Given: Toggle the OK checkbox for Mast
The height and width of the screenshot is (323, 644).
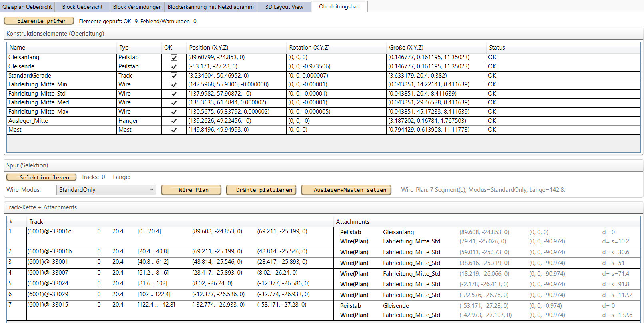Looking at the screenshot, I should (x=174, y=130).
